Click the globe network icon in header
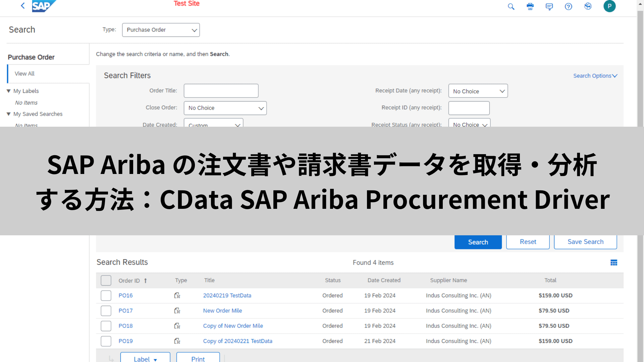 coord(588,6)
